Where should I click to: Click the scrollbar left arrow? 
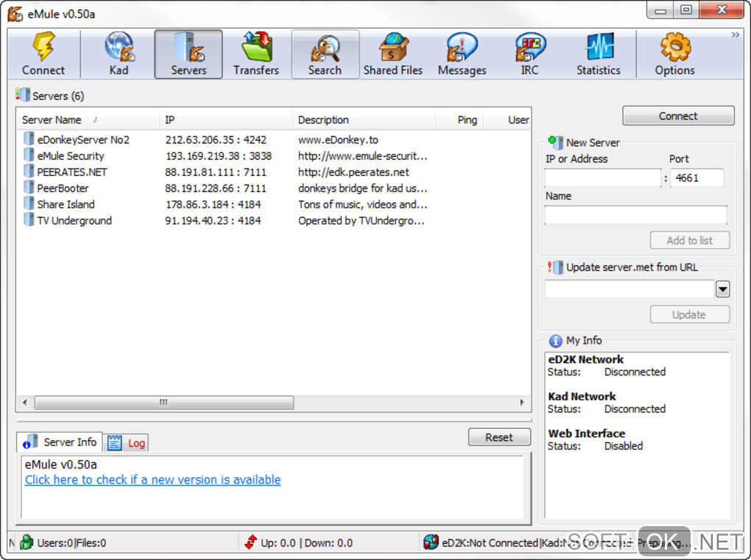coord(25,402)
